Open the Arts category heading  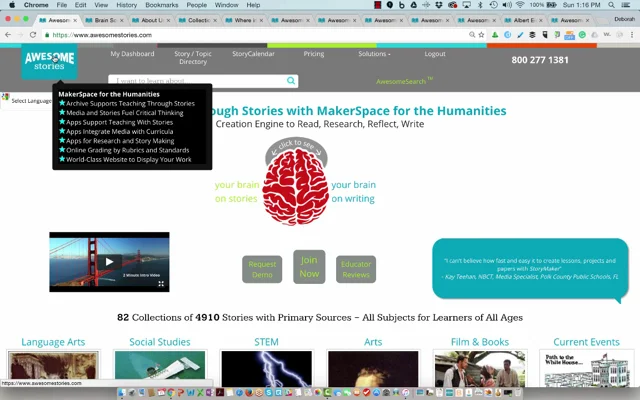coord(373,342)
